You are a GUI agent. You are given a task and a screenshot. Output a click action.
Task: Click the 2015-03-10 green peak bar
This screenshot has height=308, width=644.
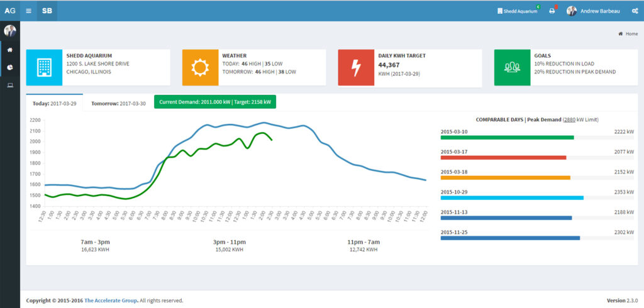(508, 138)
